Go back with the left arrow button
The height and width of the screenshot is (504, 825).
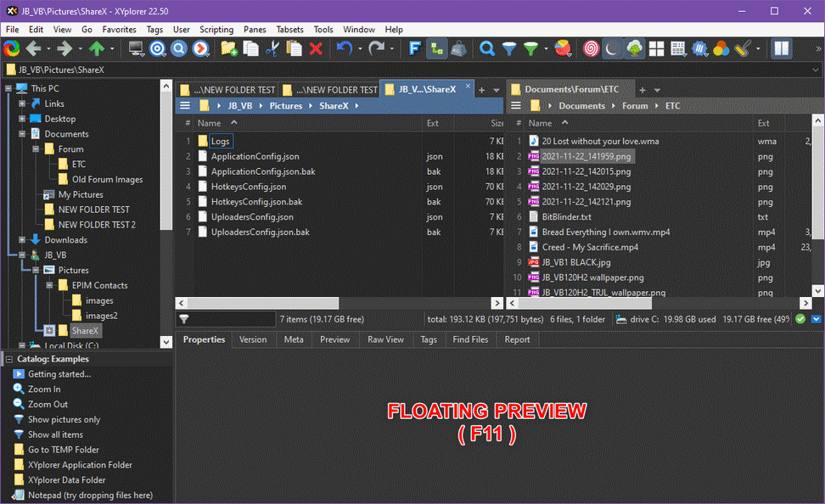34,49
